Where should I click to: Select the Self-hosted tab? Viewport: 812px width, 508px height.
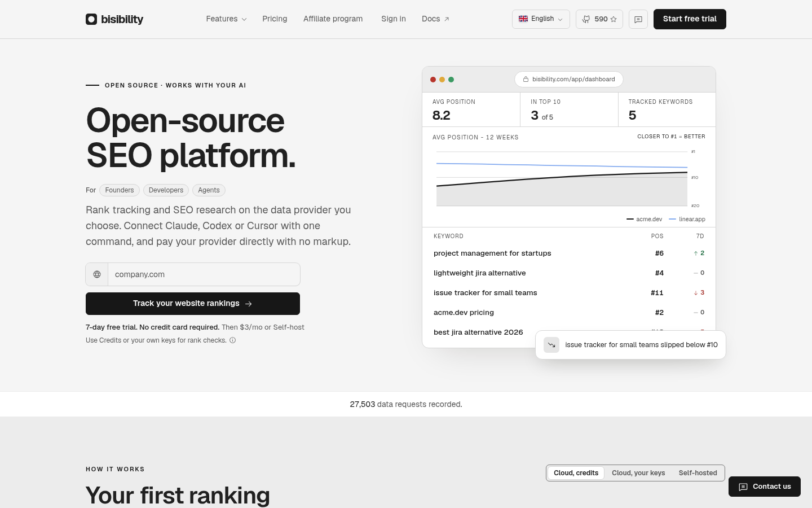(x=698, y=473)
